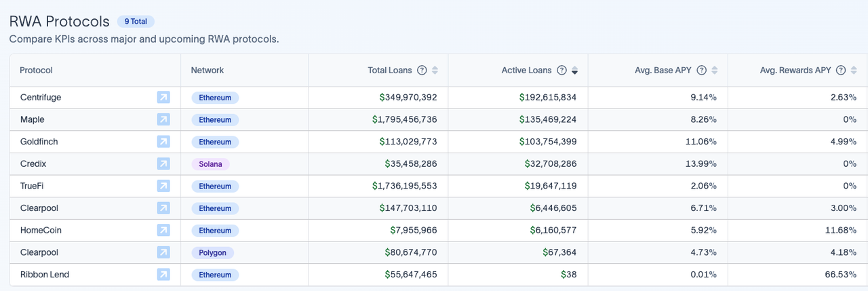Click the Polygon network tag for Clearpool
Viewport: 868px width, 291px height.
tap(212, 252)
